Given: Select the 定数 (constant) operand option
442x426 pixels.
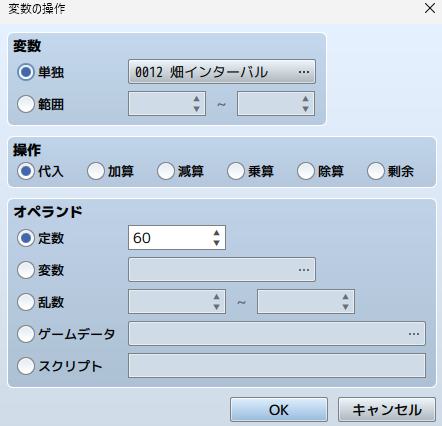Looking at the screenshot, I should coord(26,238).
